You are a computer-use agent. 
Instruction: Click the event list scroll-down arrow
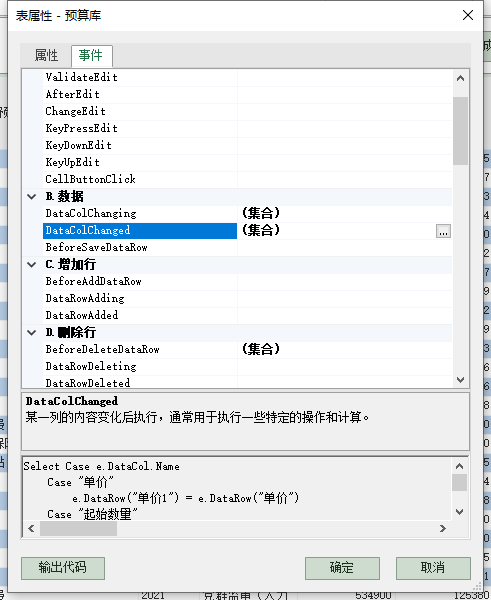[x=460, y=380]
